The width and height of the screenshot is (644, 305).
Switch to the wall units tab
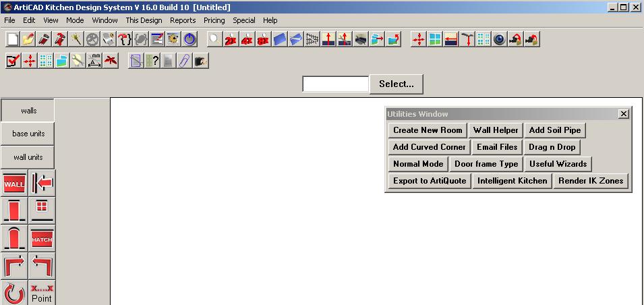28,157
